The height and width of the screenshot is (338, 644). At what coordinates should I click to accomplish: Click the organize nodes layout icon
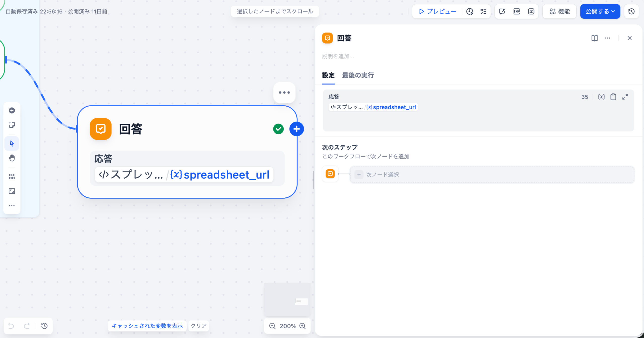click(12, 177)
